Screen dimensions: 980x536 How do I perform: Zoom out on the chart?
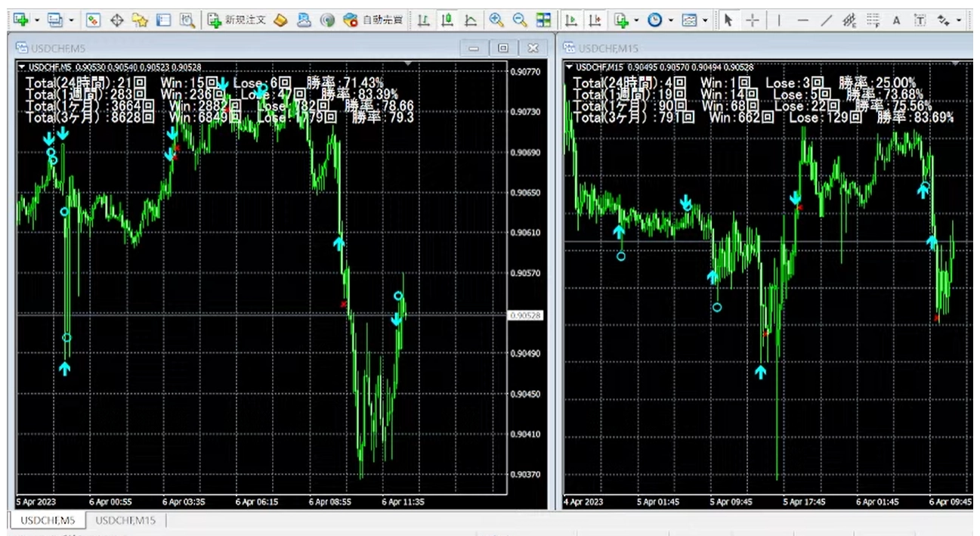pyautogui.click(x=520, y=20)
